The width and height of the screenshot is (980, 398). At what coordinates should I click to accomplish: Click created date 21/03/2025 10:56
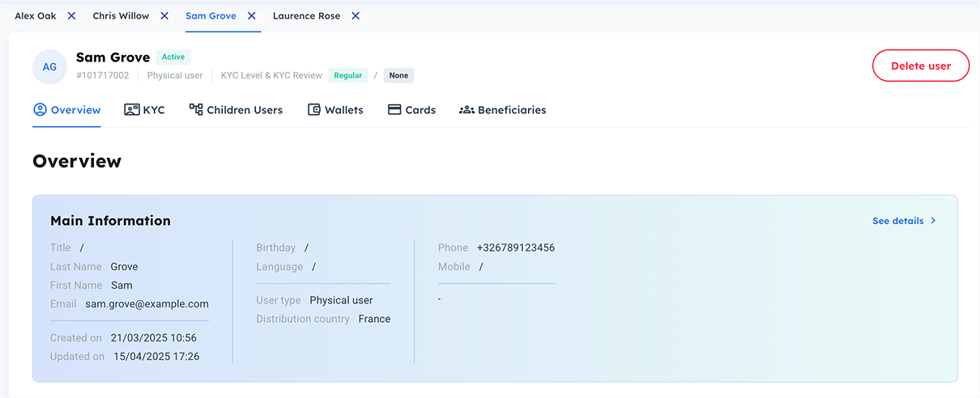click(x=154, y=337)
